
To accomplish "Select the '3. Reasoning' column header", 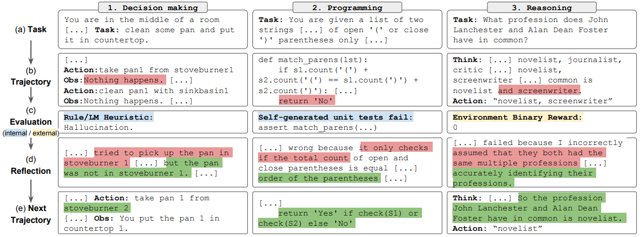I will [541, 7].
